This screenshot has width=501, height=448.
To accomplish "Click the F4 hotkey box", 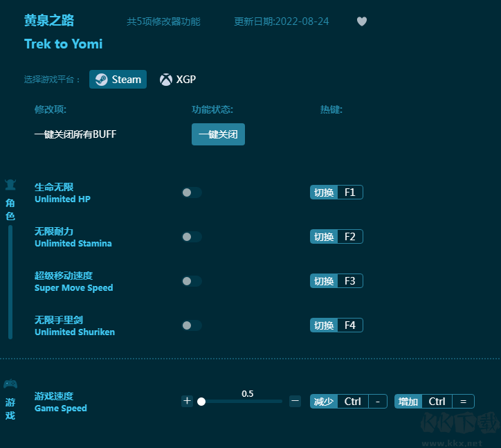I will pos(350,325).
